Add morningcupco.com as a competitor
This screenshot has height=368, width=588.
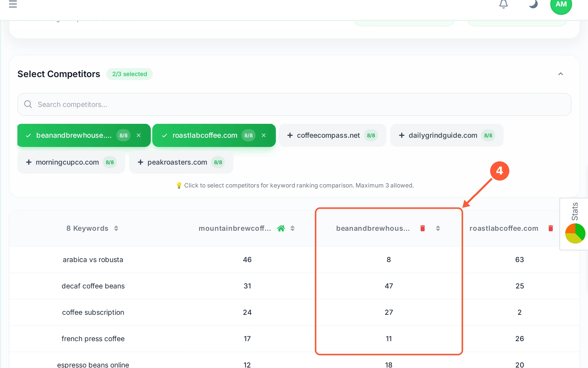[71, 162]
